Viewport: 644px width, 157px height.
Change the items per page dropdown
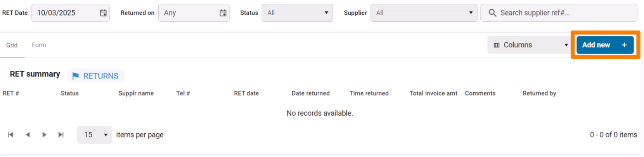94,135
